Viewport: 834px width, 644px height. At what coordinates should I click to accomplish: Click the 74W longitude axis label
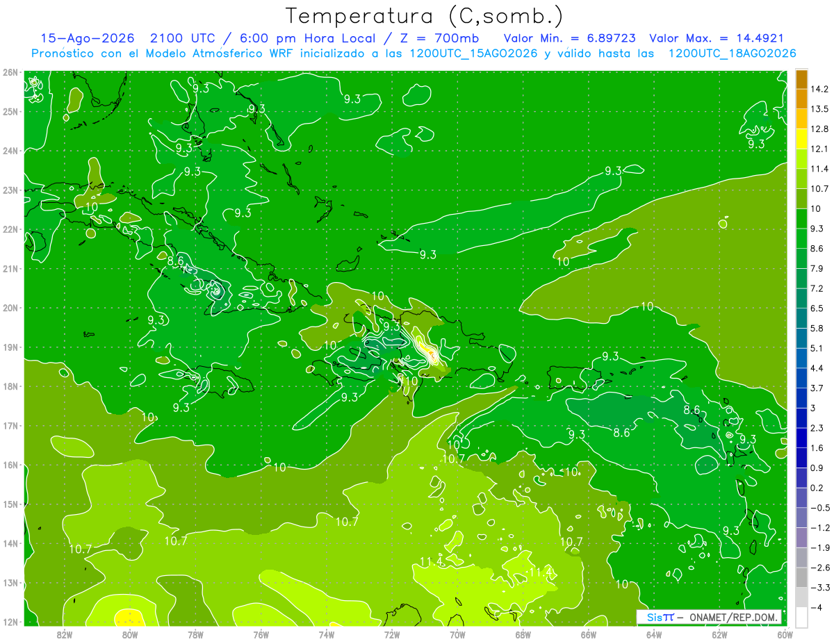click(327, 634)
